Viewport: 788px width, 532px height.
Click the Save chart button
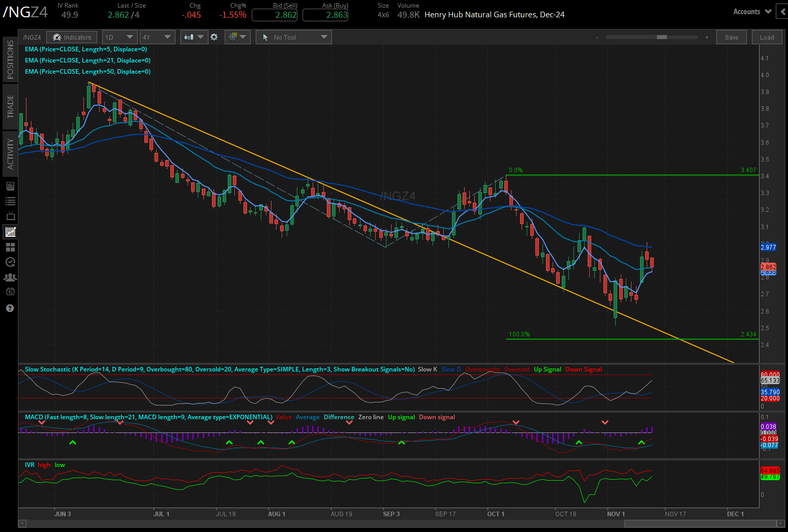coord(732,37)
